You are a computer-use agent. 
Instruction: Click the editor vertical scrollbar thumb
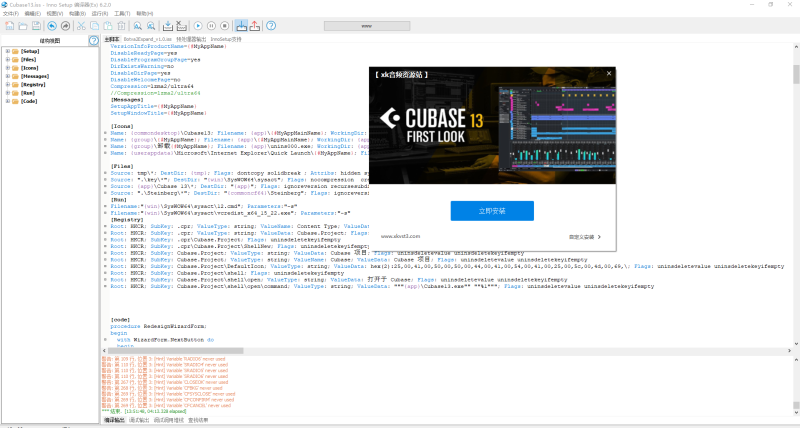(796, 74)
